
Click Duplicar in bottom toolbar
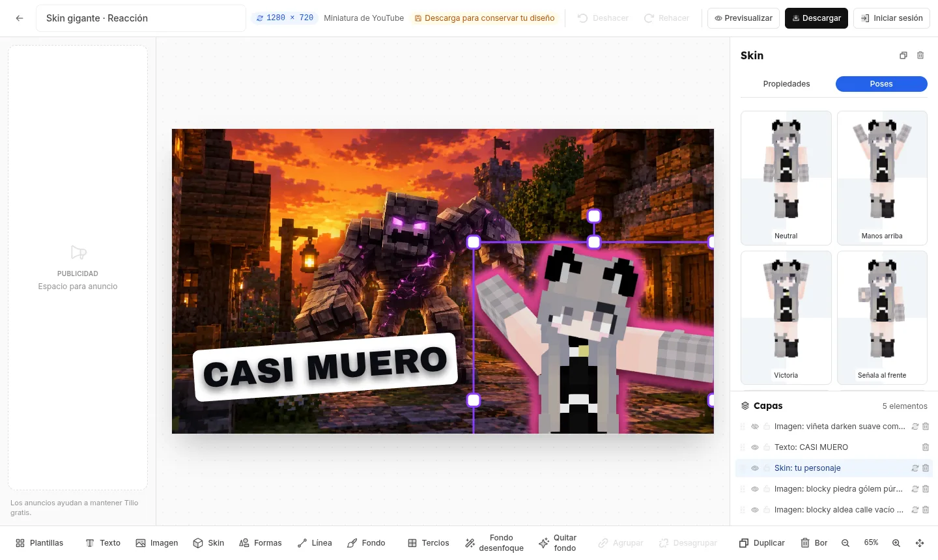(x=762, y=543)
